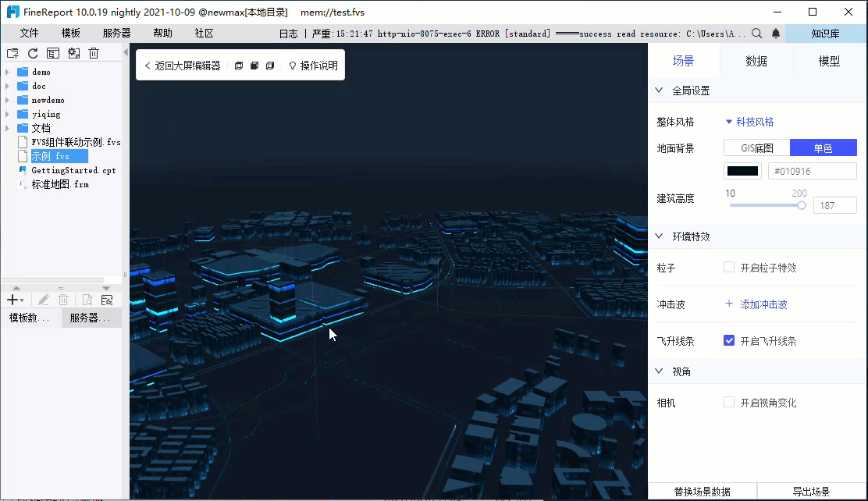868x501 pixels.
Task: Open the 服务器 menu
Action: coord(116,34)
